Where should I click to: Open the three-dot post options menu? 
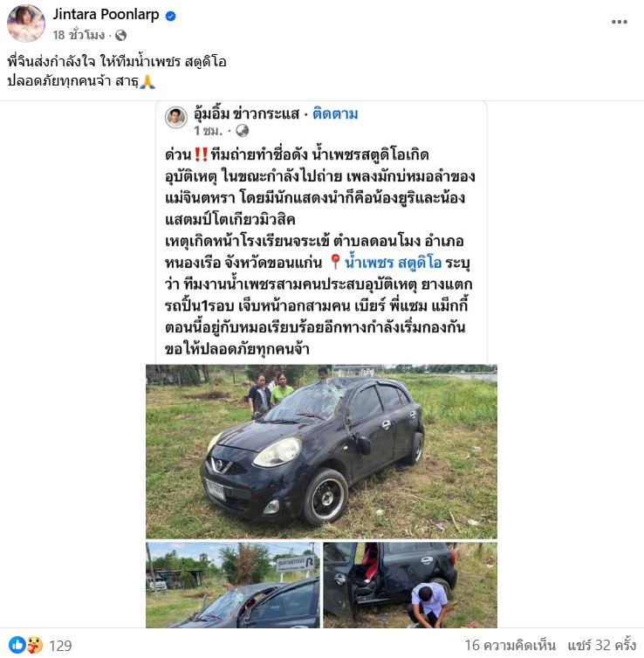coord(619,22)
